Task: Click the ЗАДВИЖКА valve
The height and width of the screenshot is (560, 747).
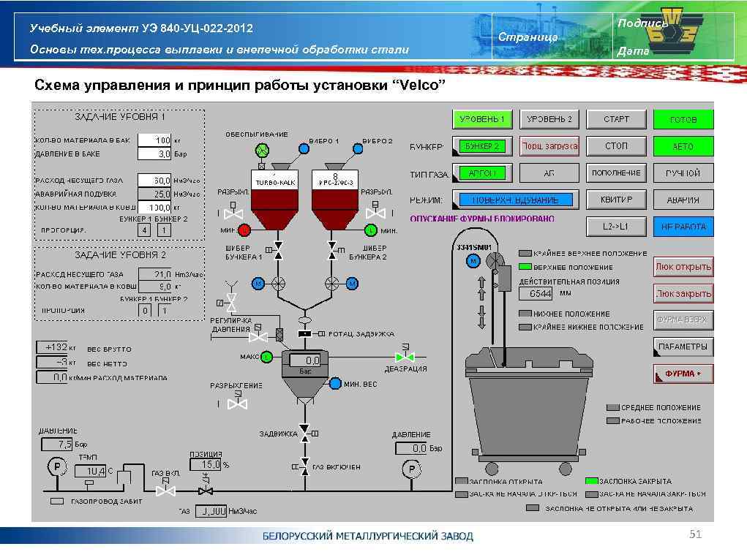Action: click(305, 433)
